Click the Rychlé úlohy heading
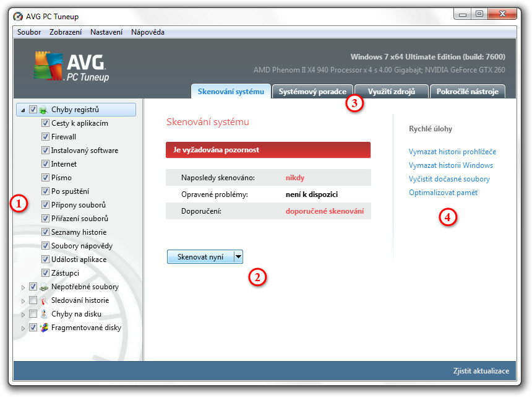532x397 pixels. point(430,129)
